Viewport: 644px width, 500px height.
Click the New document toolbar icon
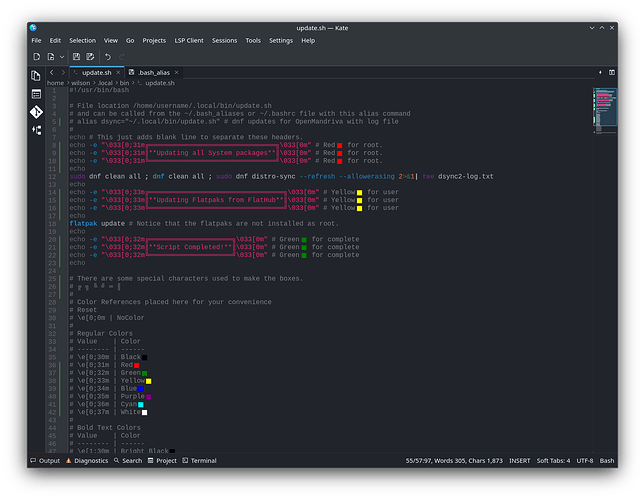coord(37,57)
